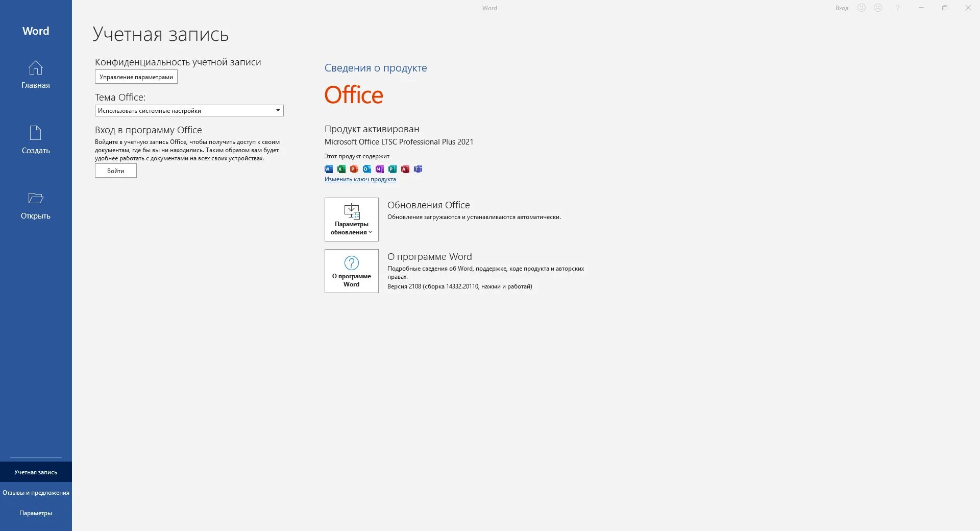Click the Продукт активирован text

372,129
